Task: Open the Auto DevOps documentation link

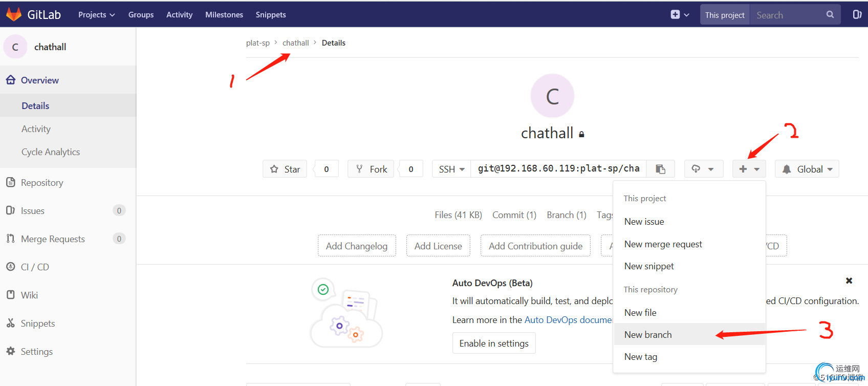Action: point(568,320)
